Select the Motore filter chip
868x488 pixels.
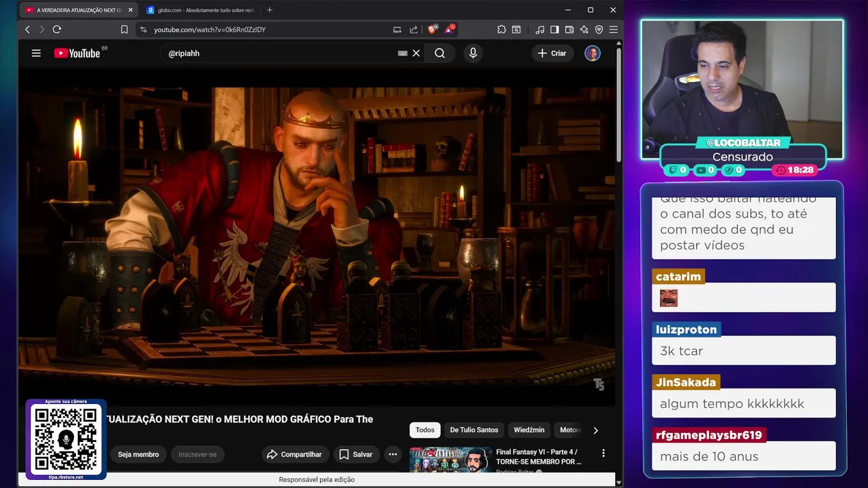pyautogui.click(x=570, y=430)
